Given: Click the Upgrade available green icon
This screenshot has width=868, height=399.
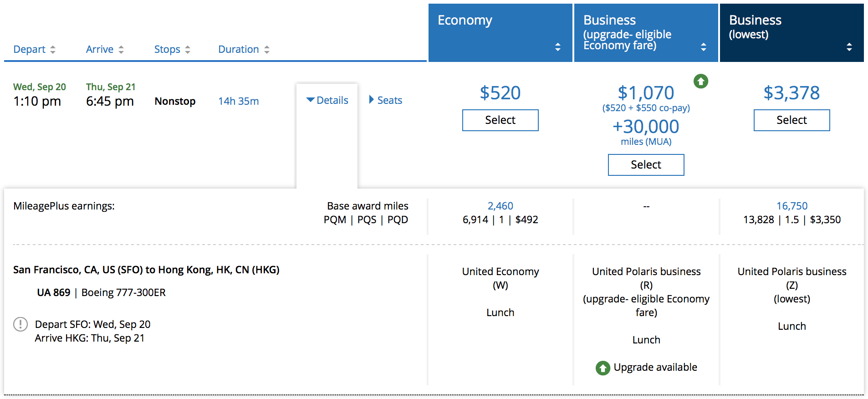Looking at the screenshot, I should pyautogui.click(x=603, y=368).
